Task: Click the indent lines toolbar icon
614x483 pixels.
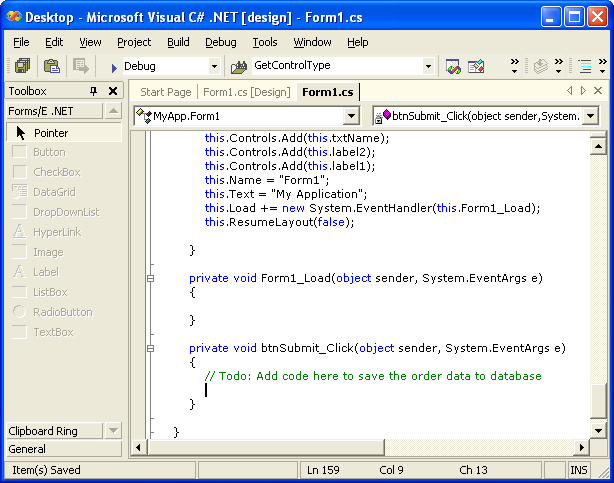Action: 585,67
